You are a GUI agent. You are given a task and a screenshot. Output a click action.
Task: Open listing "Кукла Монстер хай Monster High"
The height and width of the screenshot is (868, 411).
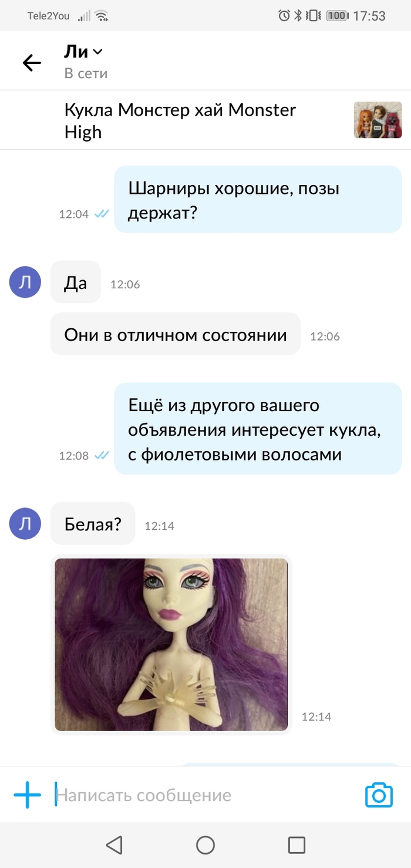(180, 120)
